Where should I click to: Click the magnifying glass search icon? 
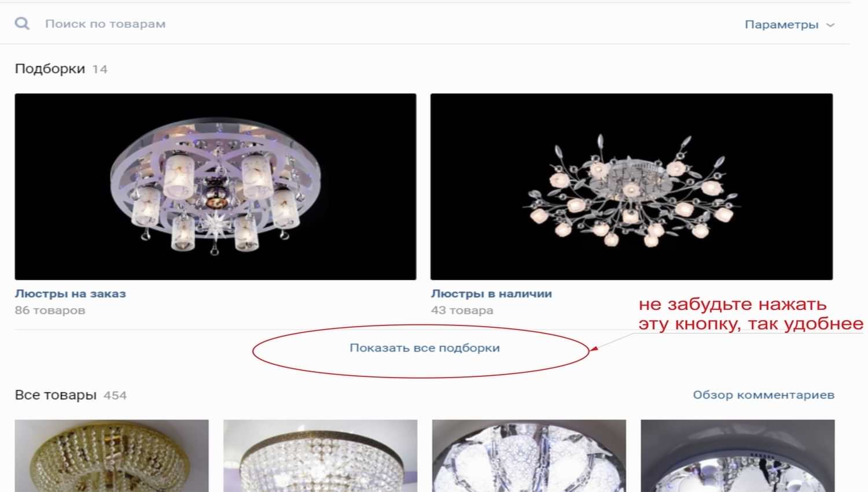22,24
